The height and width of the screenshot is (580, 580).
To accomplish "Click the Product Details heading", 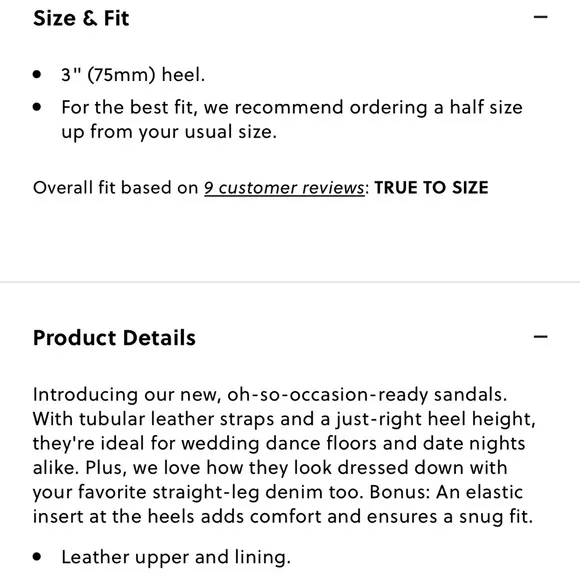I will pyautogui.click(x=114, y=338).
